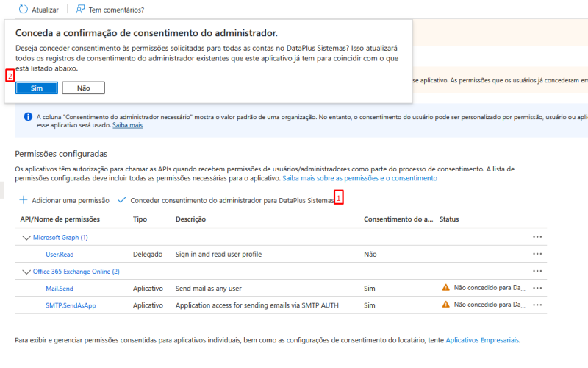The image size is (588, 368).
Task: Open the Microsoft Graph (1) API link
Action: click(60, 237)
